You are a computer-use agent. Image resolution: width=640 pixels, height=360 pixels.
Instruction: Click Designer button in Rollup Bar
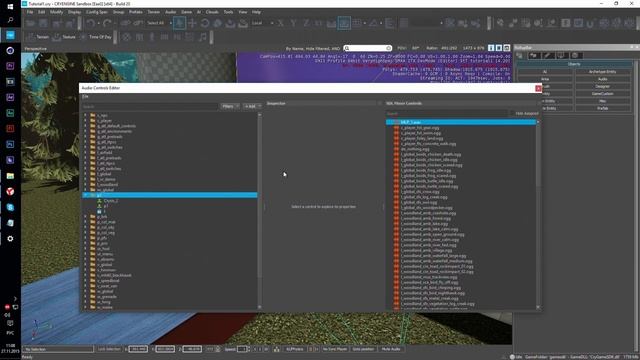click(602, 87)
